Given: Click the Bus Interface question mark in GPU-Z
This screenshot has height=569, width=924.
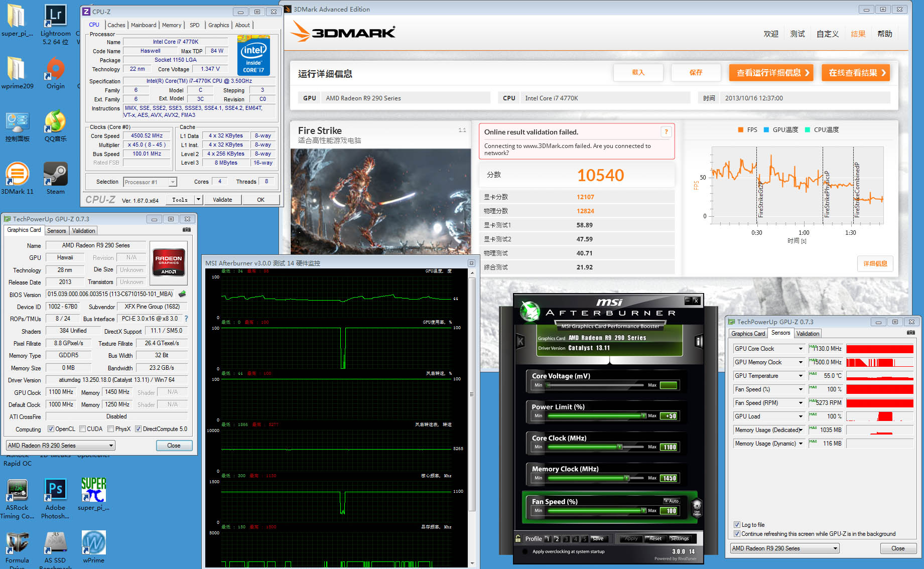Looking at the screenshot, I should pyautogui.click(x=186, y=319).
